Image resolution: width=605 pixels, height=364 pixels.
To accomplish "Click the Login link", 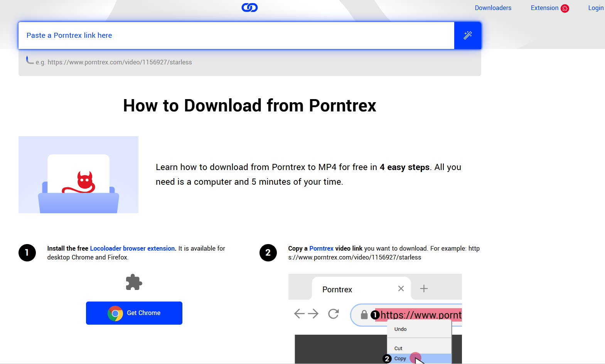I will click(596, 8).
